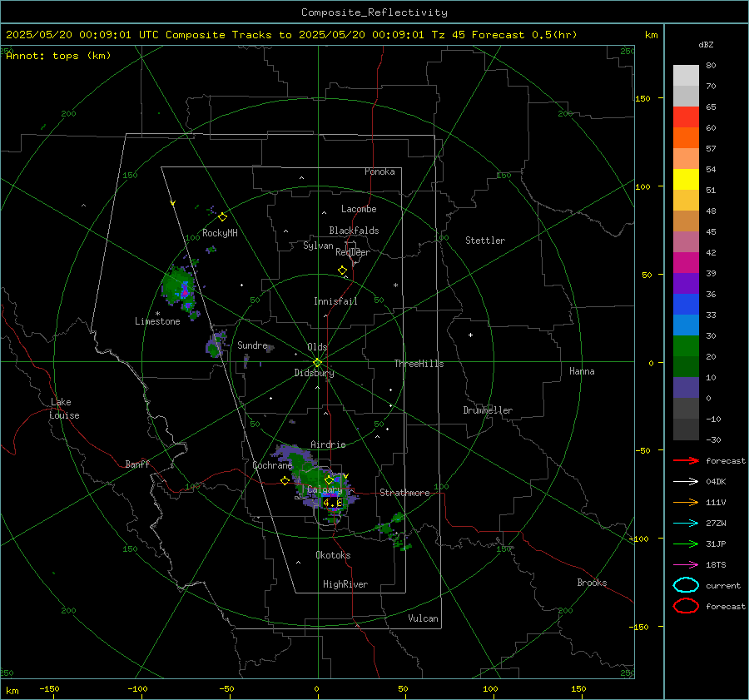The height and width of the screenshot is (700, 749).
Task: Click the Lake Louise label
Action: pyautogui.click(x=64, y=409)
